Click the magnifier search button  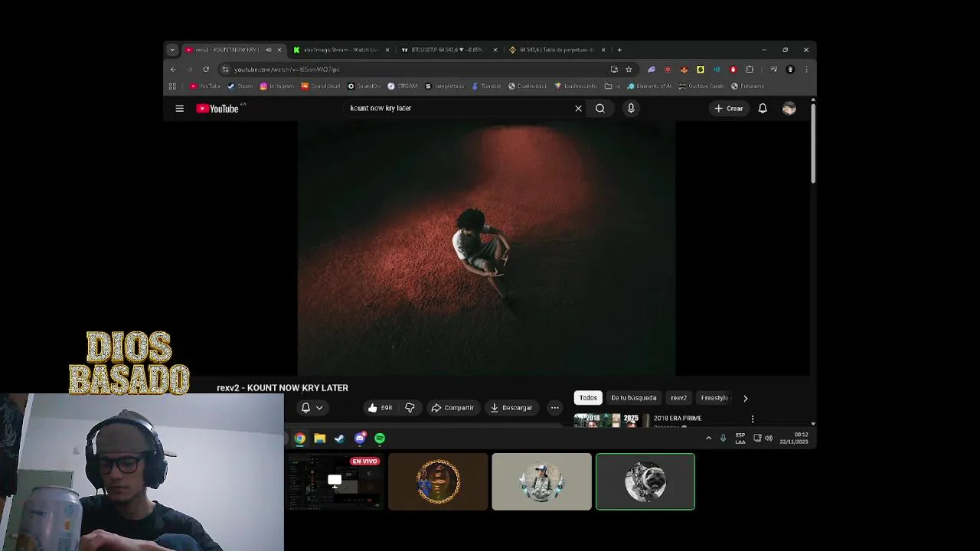click(600, 109)
